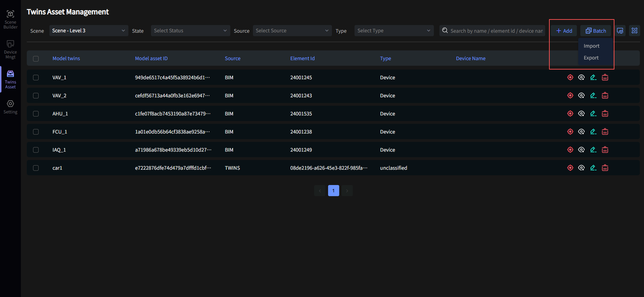Click the edit pencil icon for AHU_1

pos(593,114)
